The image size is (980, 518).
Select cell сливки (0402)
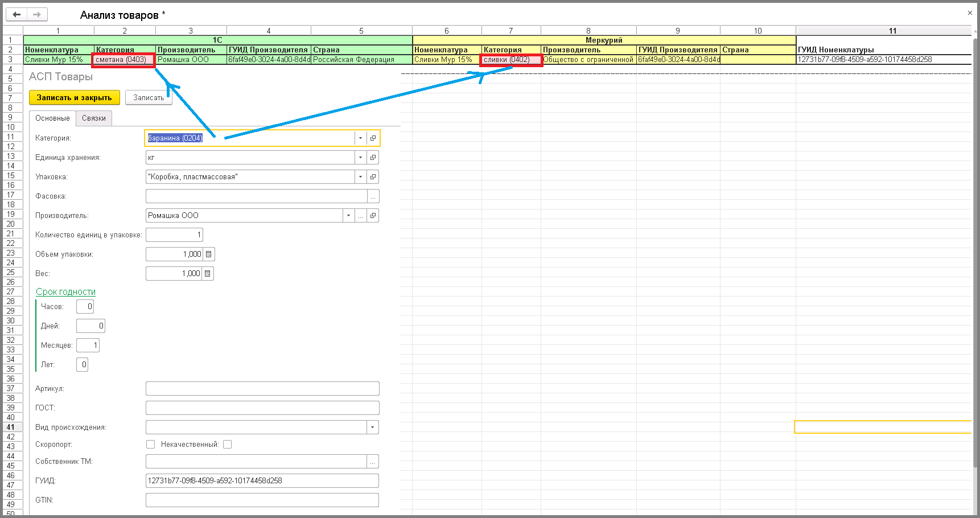(x=511, y=60)
